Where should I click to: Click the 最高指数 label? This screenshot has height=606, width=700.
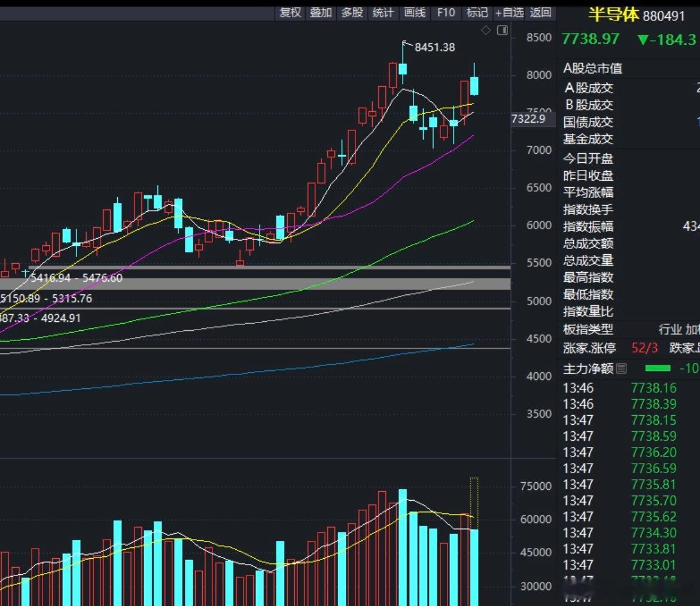[x=588, y=277]
